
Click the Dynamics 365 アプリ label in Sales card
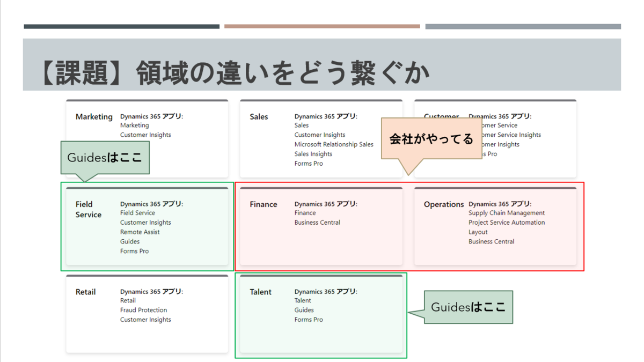[x=326, y=116]
